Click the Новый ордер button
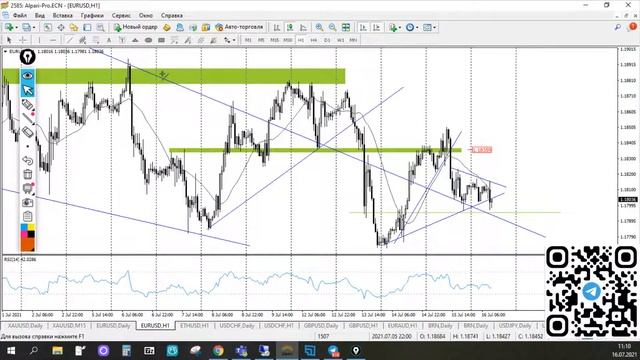The image size is (640, 360). (136, 27)
